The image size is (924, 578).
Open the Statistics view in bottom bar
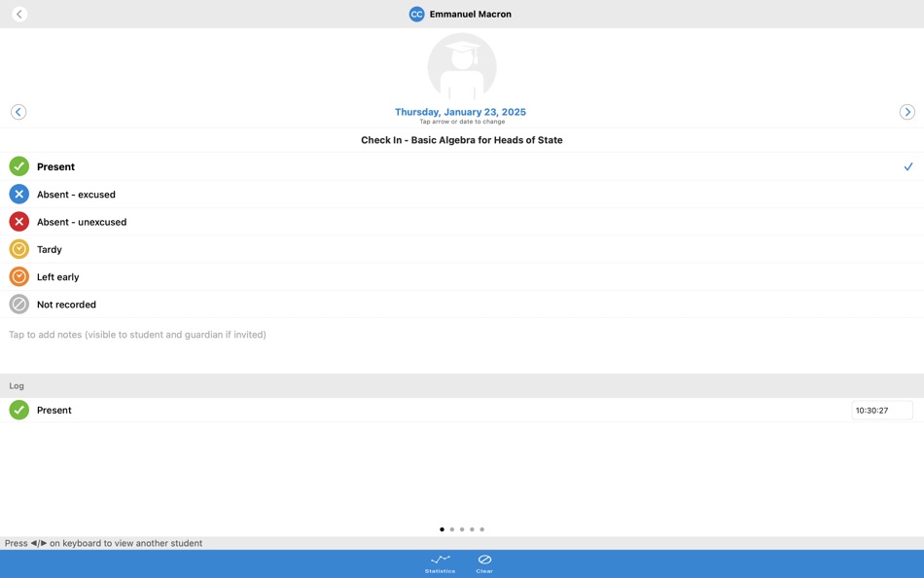pyautogui.click(x=440, y=563)
